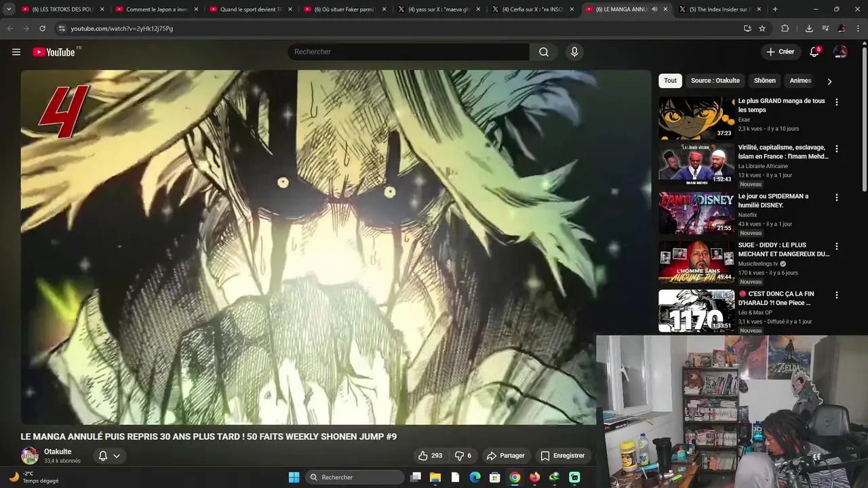Open the Chrome extensions puzzle icon
Viewport: 868px width, 488px height.
point(785,28)
